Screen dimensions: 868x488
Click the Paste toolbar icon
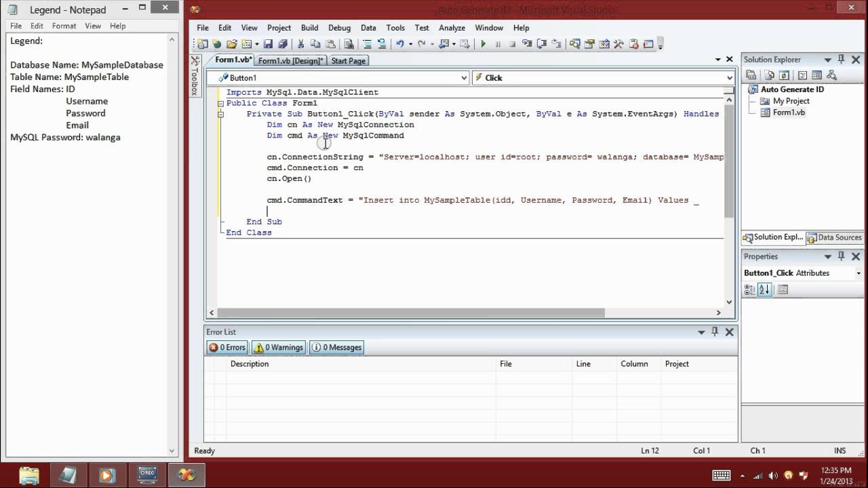pyautogui.click(x=330, y=44)
